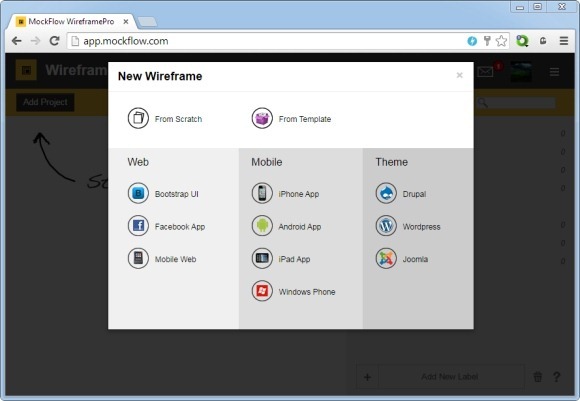Image resolution: width=580 pixels, height=401 pixels.
Task: Click the MockFlow logo icon
Action: 26,70
